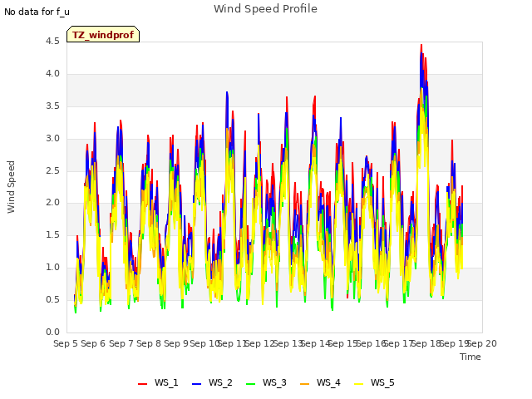Click the 4.5 y-axis tick label
Image resolution: width=532 pixels, height=399 pixels.
[52, 41]
